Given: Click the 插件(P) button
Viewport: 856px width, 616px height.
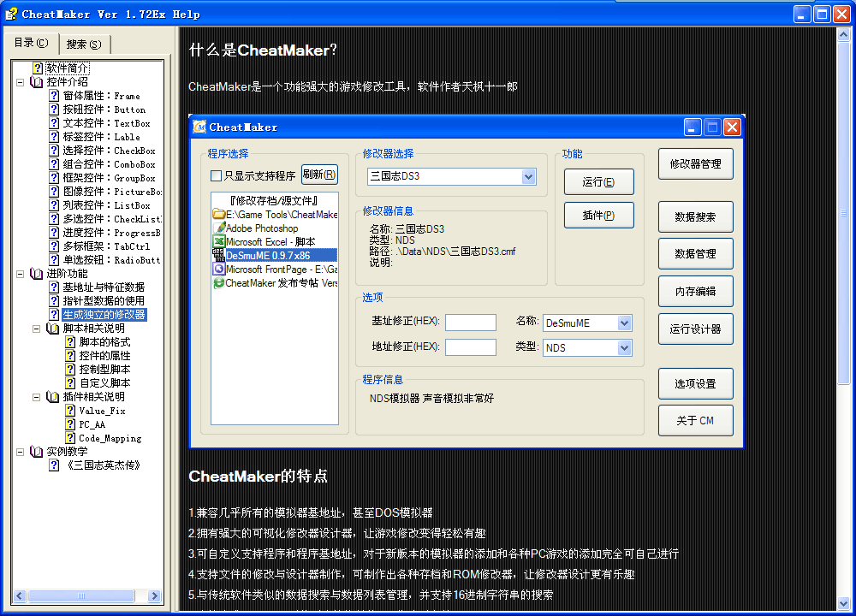Looking at the screenshot, I should point(599,215).
